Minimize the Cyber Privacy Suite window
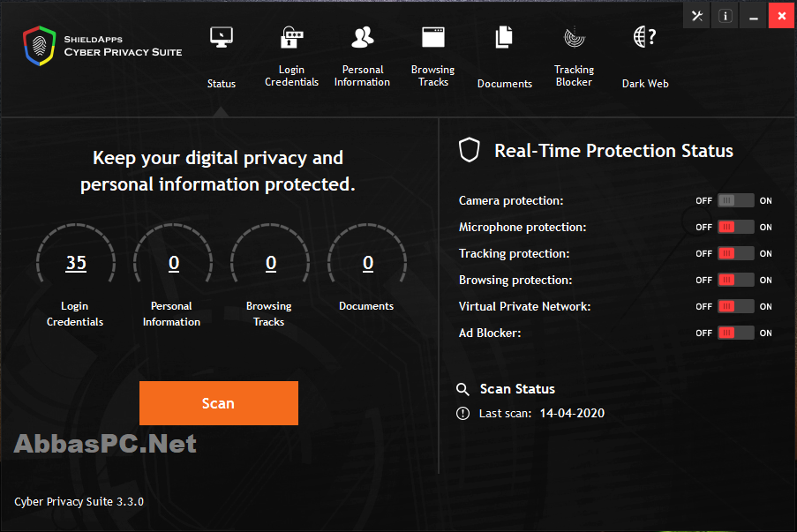Viewport: 797px width, 532px height. pos(754,16)
